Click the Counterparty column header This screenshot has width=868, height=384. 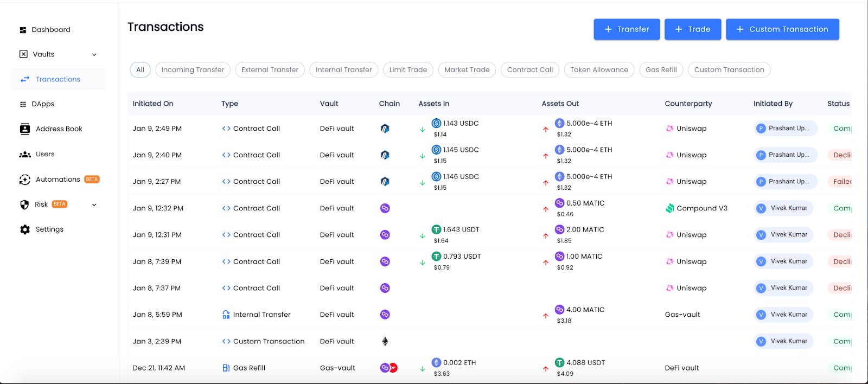(x=688, y=104)
